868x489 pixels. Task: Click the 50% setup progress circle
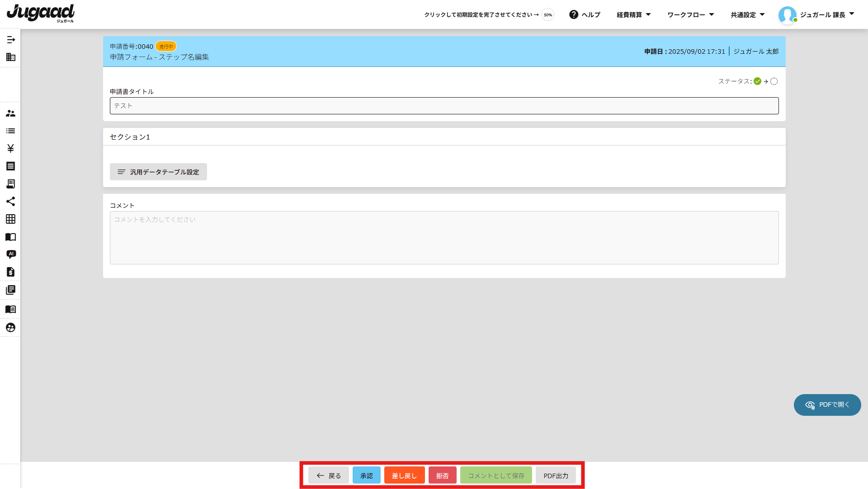(x=548, y=15)
